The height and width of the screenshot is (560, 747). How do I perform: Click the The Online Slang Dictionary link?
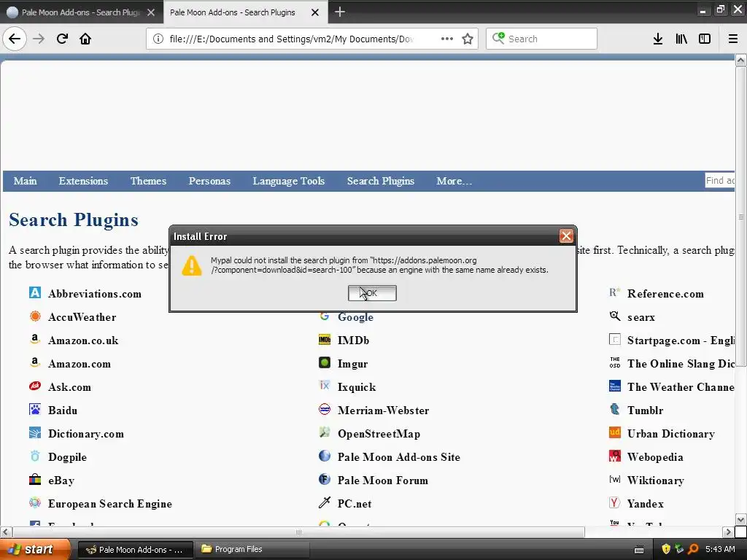tap(681, 364)
